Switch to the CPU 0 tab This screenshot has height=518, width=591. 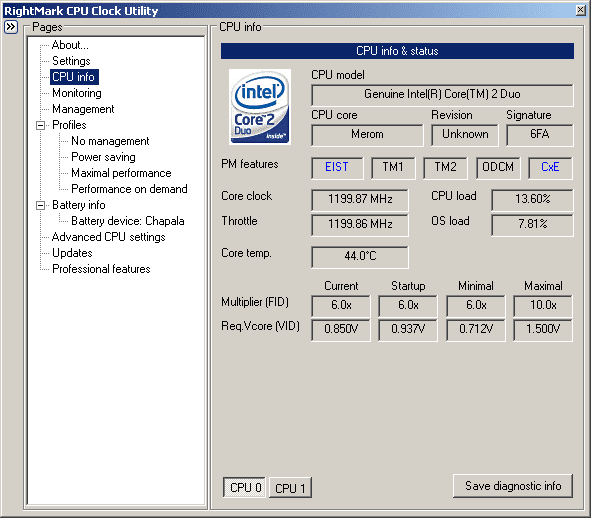pyautogui.click(x=245, y=487)
